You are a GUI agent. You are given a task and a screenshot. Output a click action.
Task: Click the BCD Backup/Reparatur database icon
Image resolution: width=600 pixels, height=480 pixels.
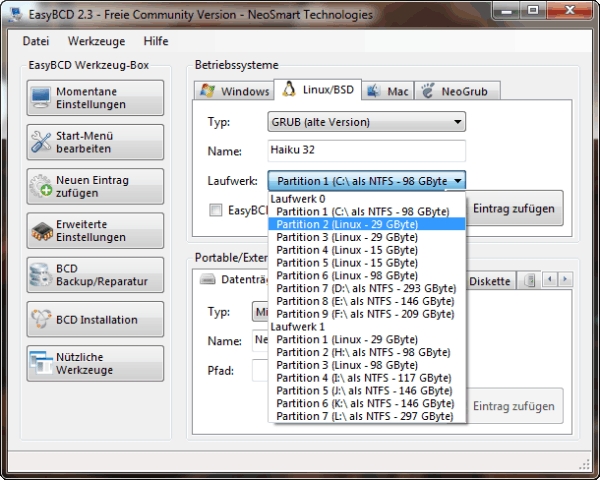[41, 274]
